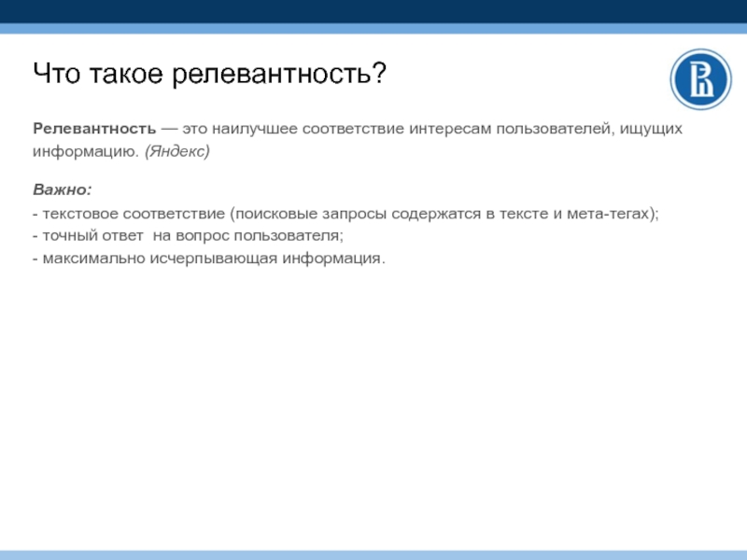Viewport: 747px width, 560px height.
Task: Select the bold word 'Релевантность'
Action: [94, 129]
